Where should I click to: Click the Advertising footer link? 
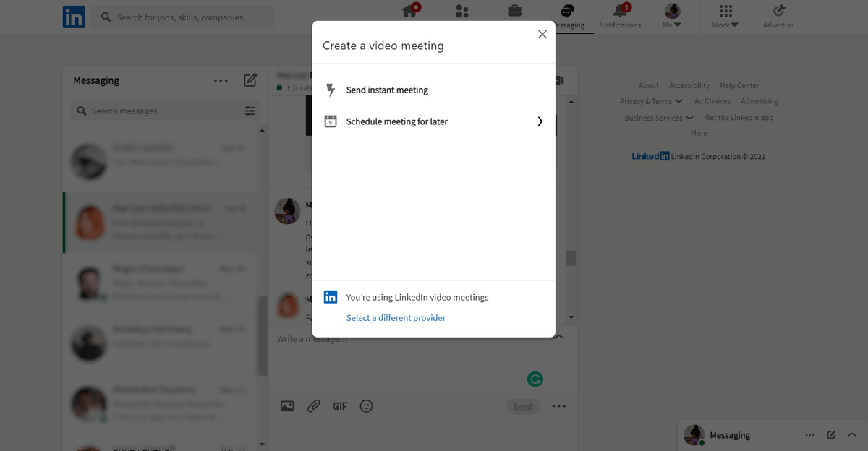(759, 101)
